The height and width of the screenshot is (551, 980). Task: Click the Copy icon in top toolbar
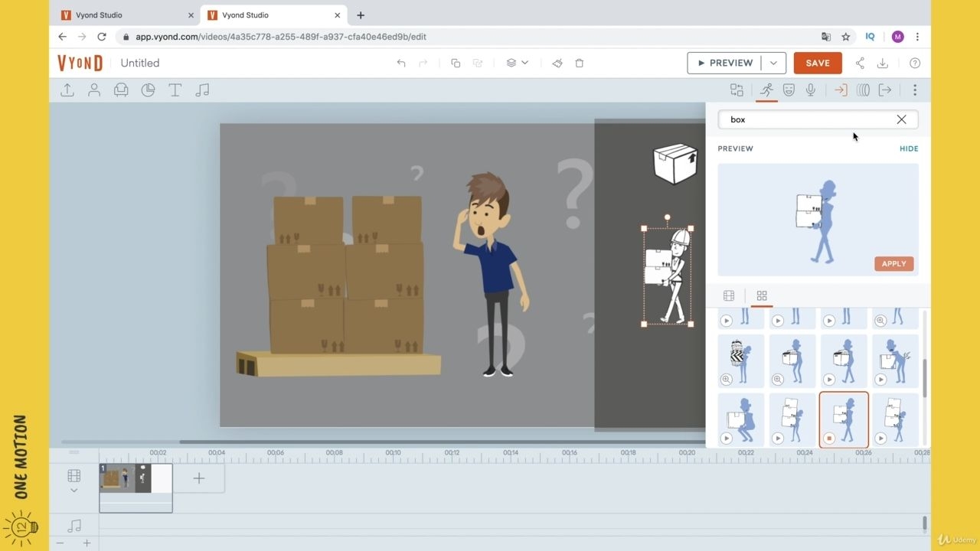pos(456,63)
